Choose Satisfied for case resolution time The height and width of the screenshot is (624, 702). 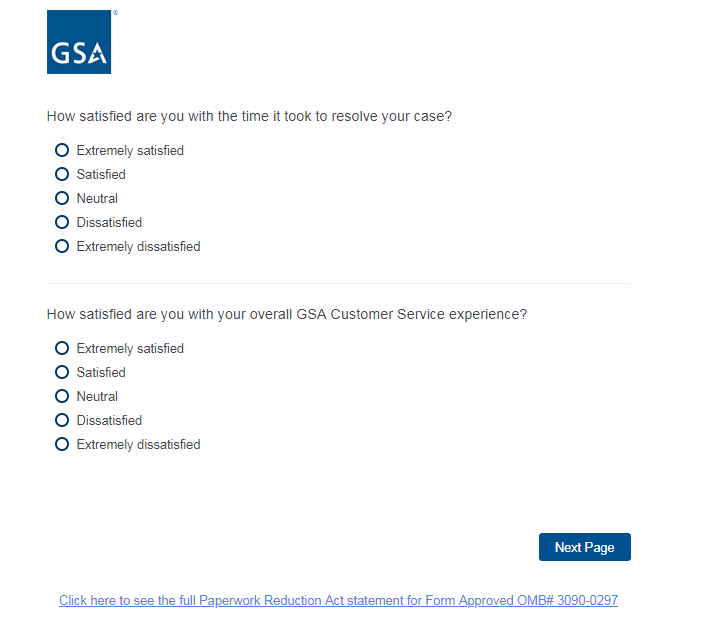point(62,174)
